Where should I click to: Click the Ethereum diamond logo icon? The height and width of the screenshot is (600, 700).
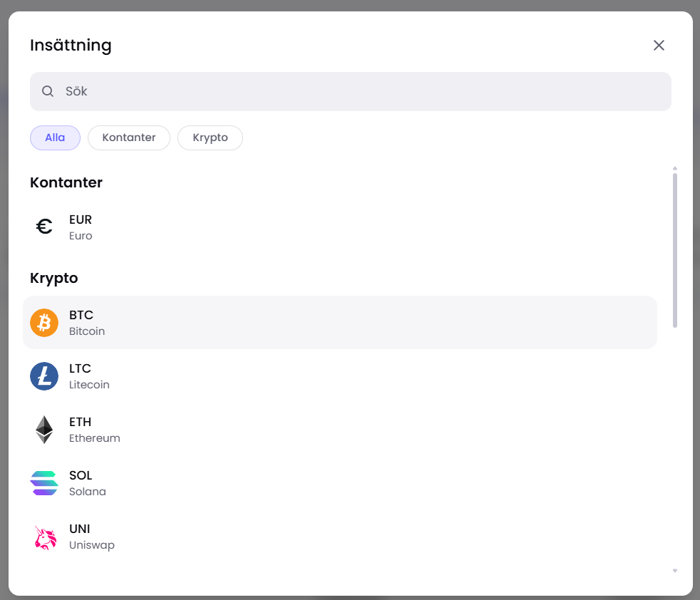click(x=44, y=430)
